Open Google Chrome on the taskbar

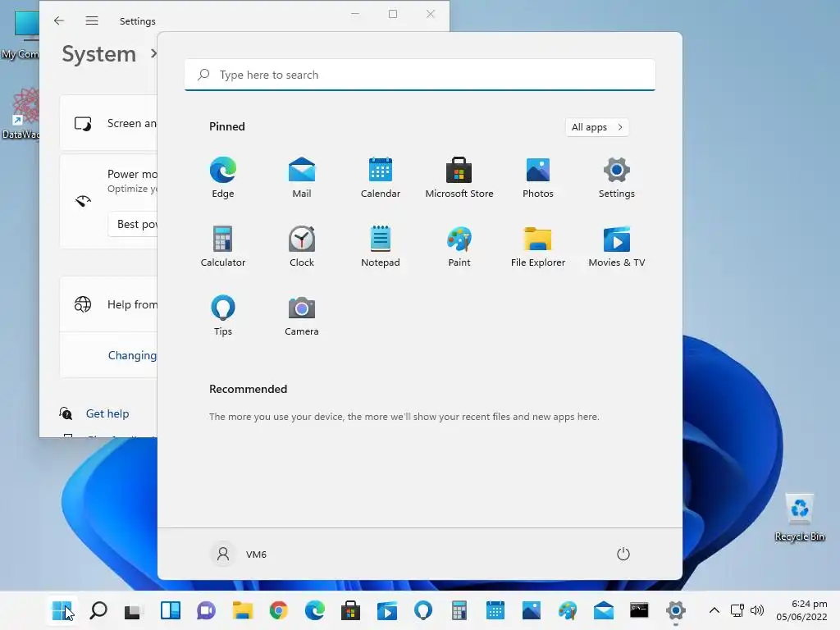point(279,610)
